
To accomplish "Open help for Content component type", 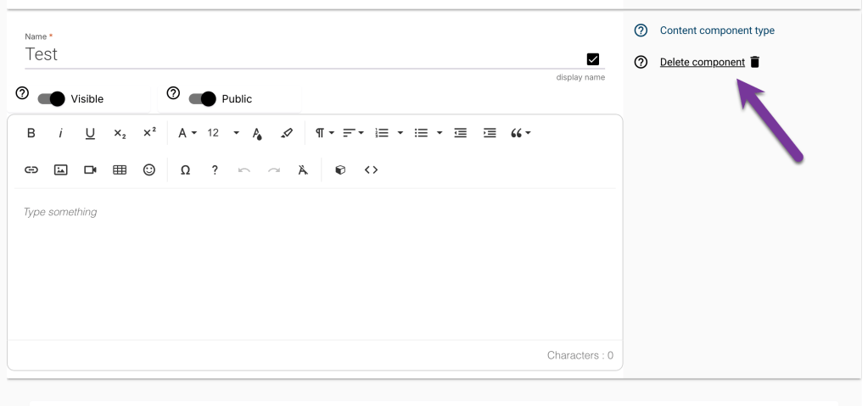I will pyautogui.click(x=641, y=31).
